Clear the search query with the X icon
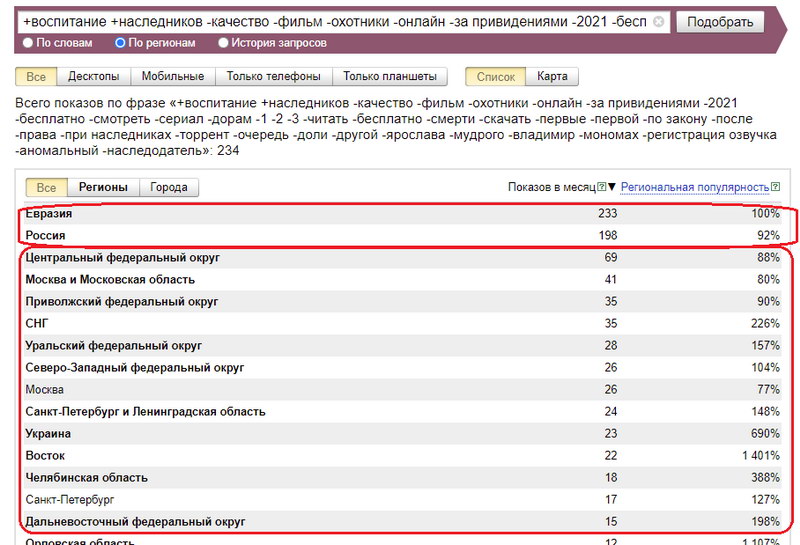This screenshot has height=545, width=800. pos(658,21)
